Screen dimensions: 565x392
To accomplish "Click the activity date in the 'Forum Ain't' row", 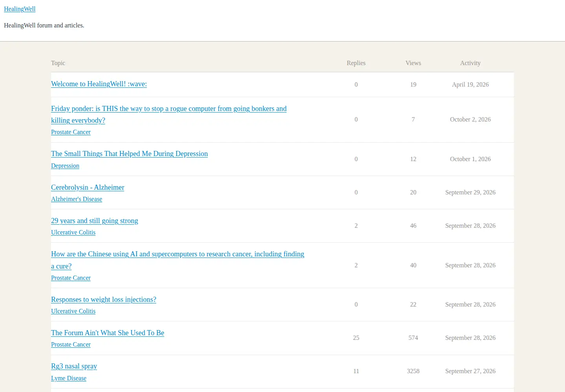I will pos(470,338).
